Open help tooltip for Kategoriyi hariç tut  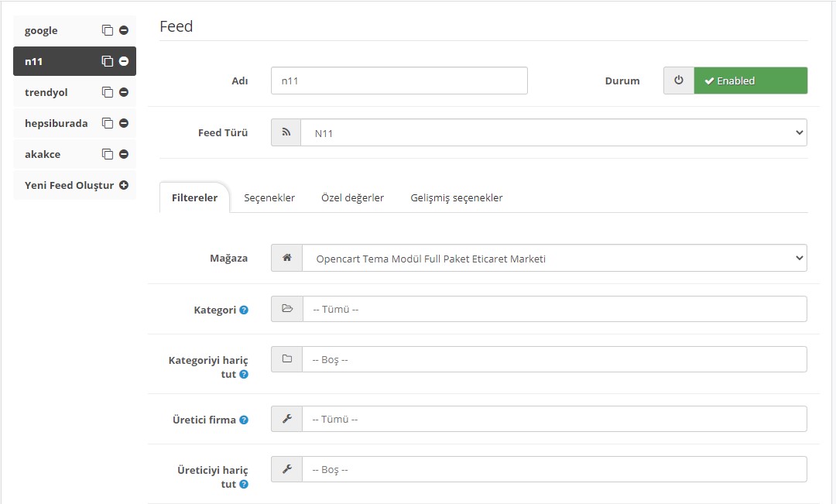pyautogui.click(x=244, y=374)
